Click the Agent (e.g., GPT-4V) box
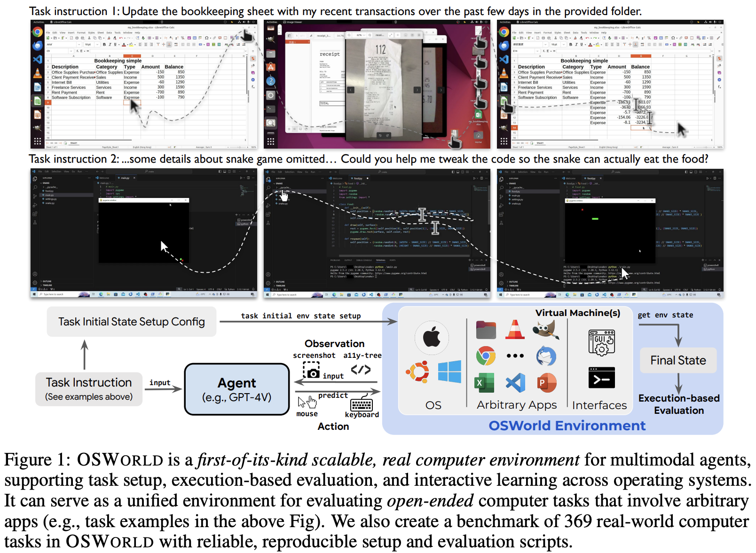This screenshot has width=756, height=553. point(236,389)
